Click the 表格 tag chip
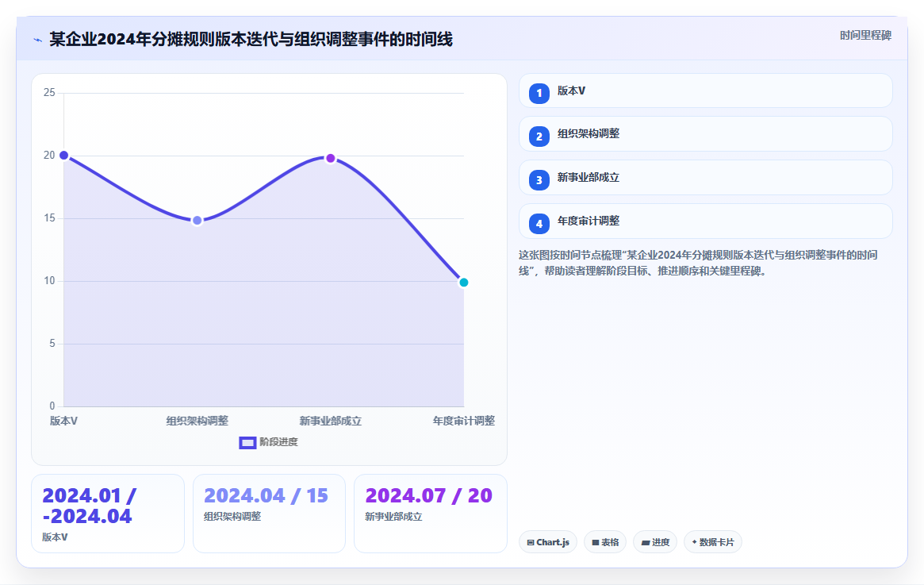 (605, 542)
